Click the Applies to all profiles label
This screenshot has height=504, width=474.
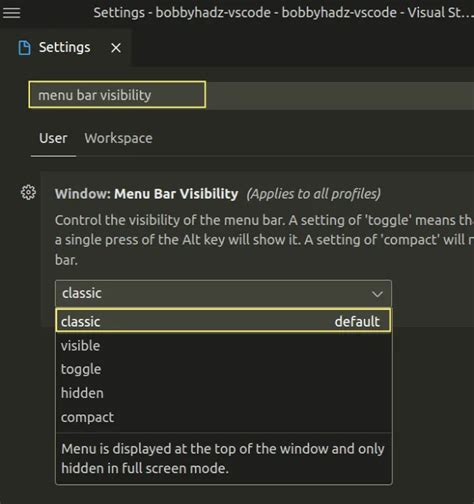click(314, 194)
